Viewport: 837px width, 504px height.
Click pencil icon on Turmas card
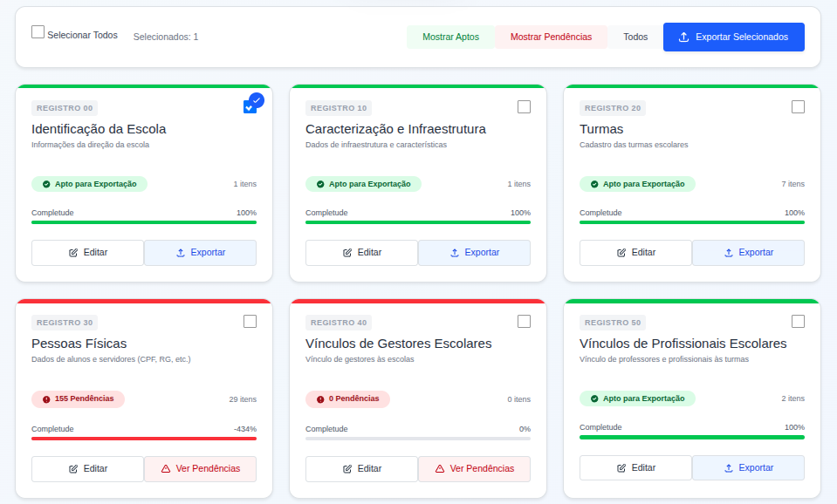coord(621,253)
